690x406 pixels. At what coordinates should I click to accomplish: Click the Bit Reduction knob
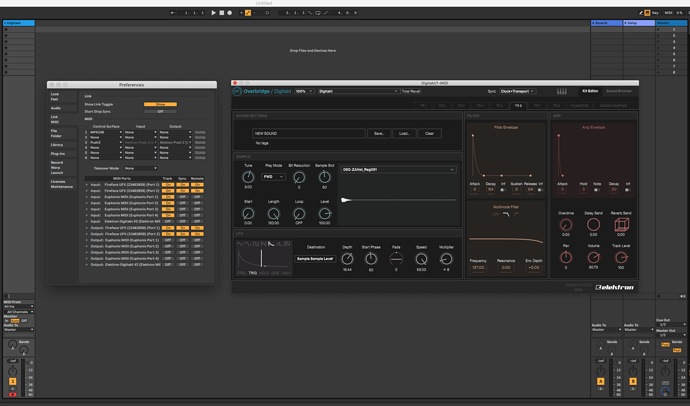point(299,177)
